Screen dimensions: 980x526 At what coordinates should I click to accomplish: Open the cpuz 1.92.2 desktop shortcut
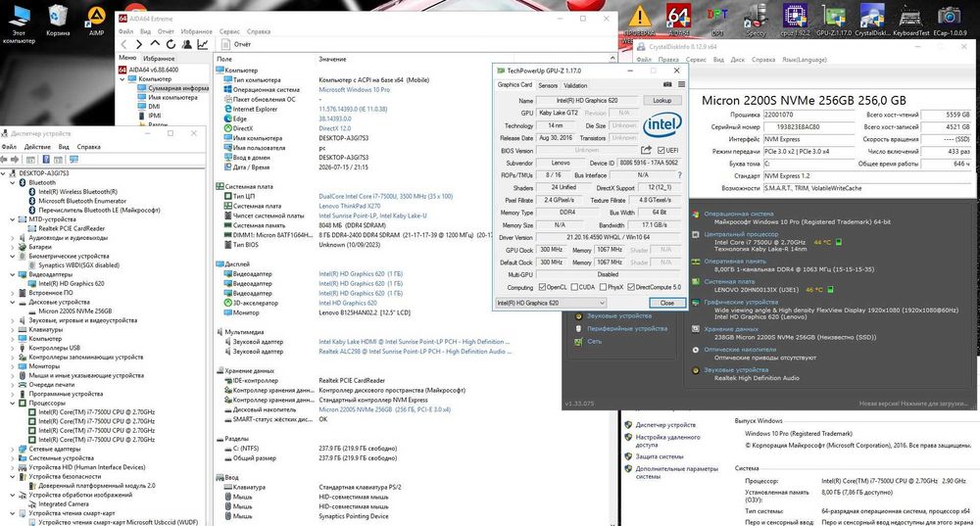pos(795,21)
